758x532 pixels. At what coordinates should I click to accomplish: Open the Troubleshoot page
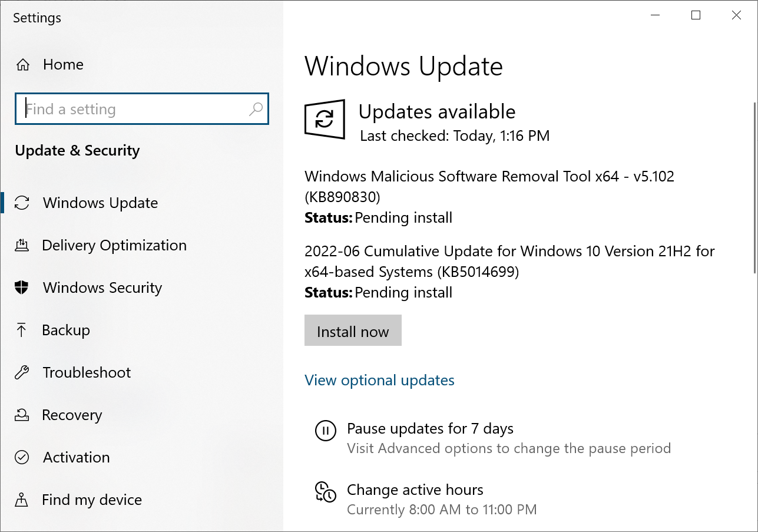coord(87,373)
